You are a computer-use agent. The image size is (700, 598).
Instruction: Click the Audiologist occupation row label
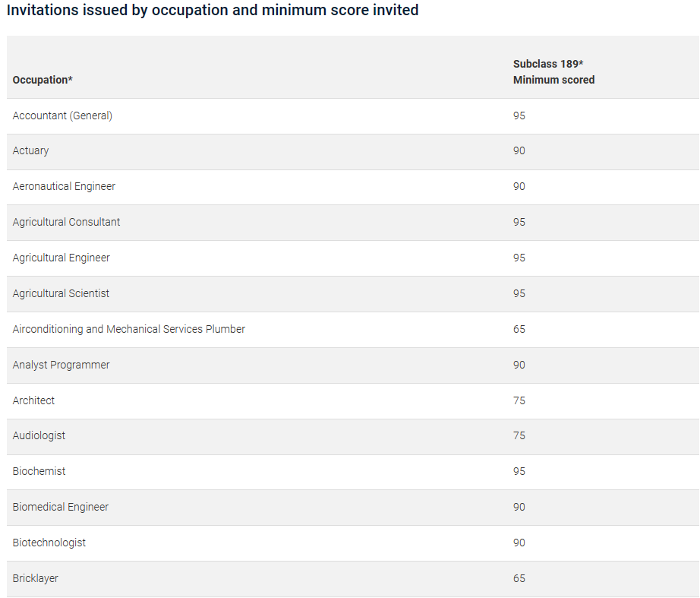39,435
